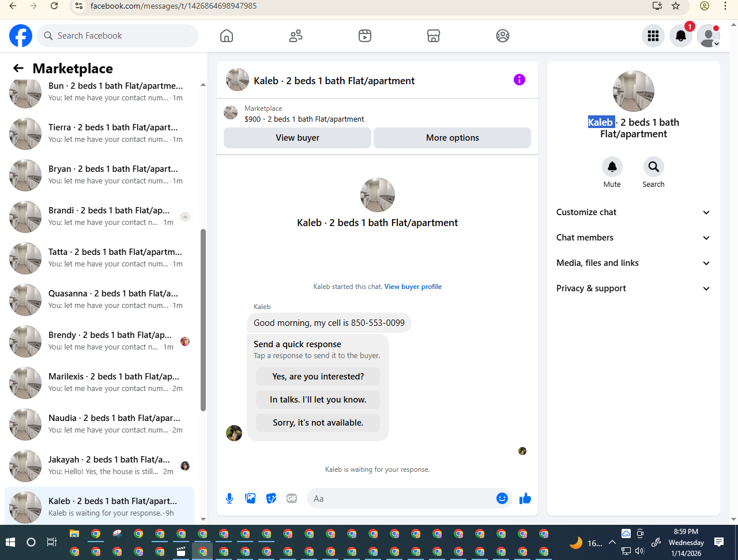738x560 pixels.
Task: Choose a sticker icon in composer
Action: coord(271,498)
